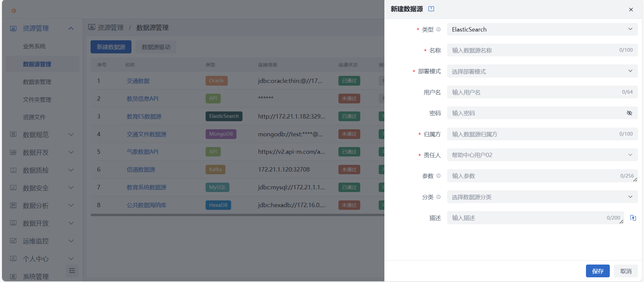Click the copy icon beside 描述 field

pos(633,218)
